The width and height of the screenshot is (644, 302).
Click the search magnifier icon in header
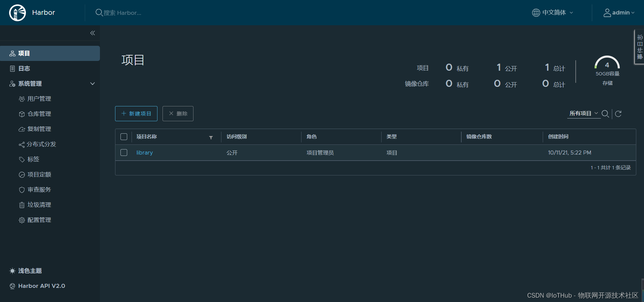click(99, 12)
